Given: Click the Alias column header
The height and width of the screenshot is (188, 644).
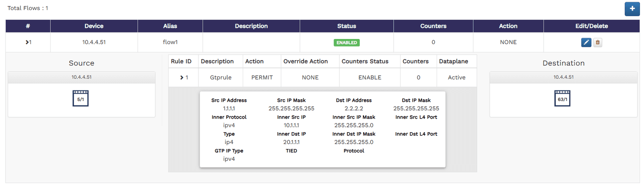Looking at the screenshot, I should tap(170, 26).
